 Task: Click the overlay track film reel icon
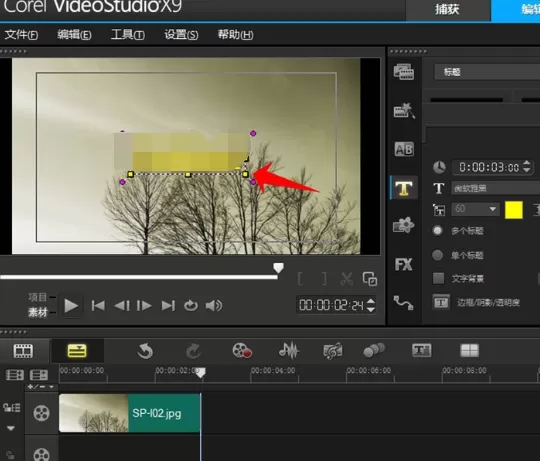pos(41,454)
